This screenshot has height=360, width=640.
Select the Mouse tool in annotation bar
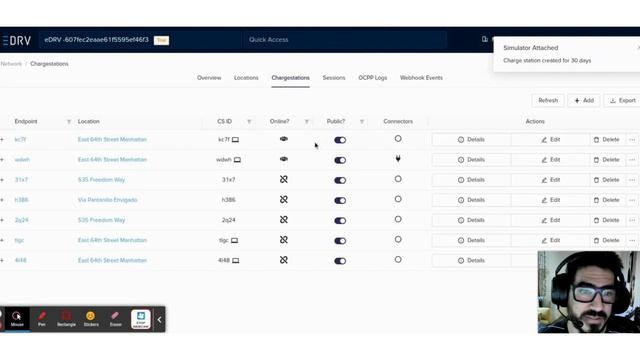17,319
